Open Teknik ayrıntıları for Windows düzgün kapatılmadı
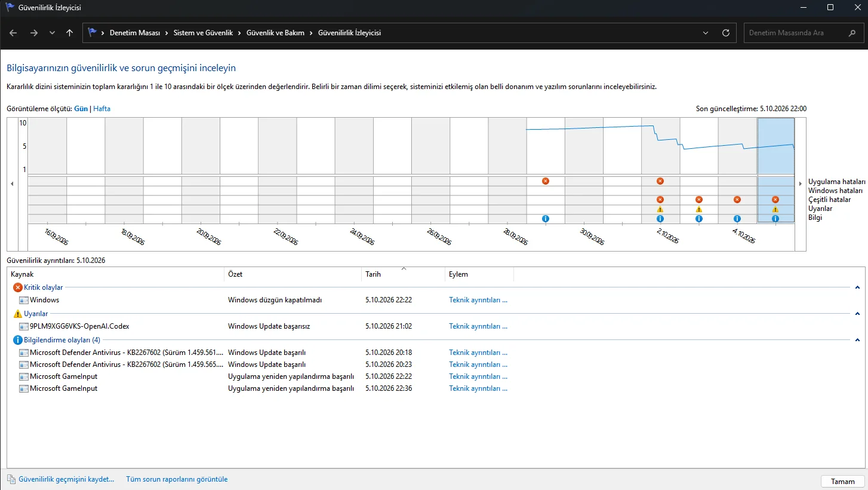868x490 pixels. tap(478, 300)
